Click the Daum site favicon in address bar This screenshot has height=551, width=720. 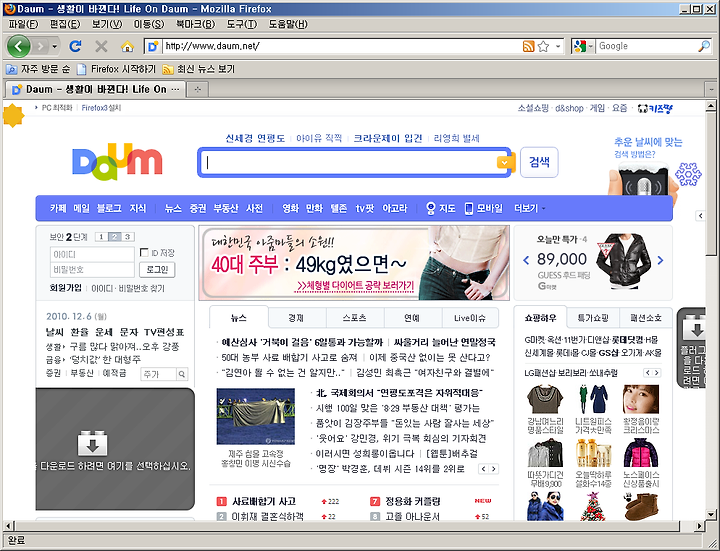point(153,46)
